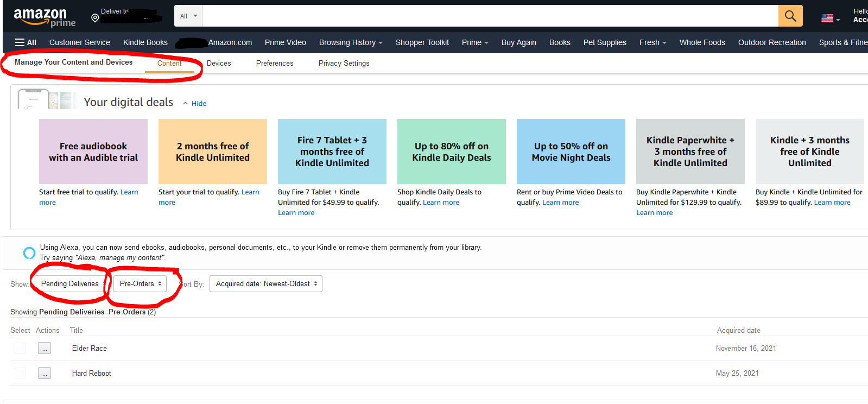Open Customer Service link in navigation bar
The image size is (868, 404).
[x=80, y=42]
